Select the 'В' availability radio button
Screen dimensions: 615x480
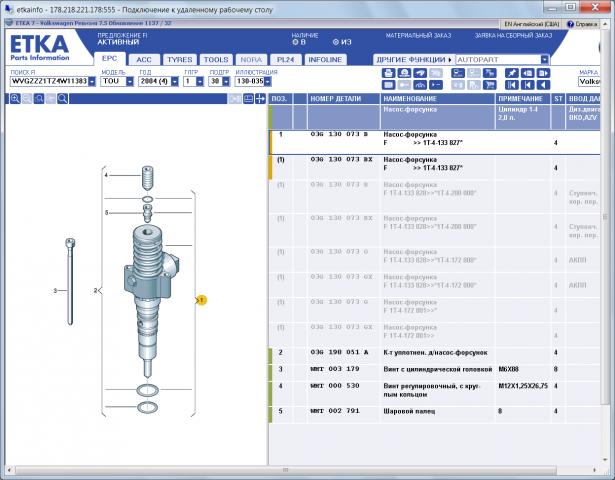tap(295, 42)
